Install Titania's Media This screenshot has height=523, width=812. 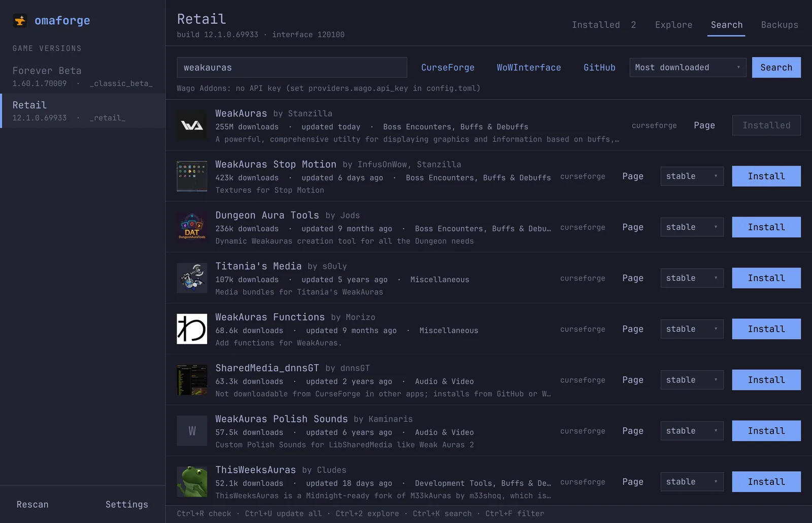[766, 278]
